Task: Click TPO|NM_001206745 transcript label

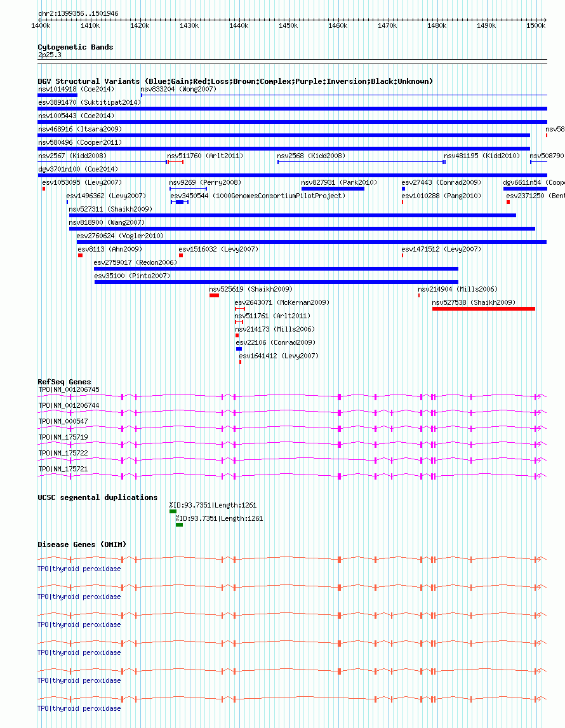Action: click(69, 390)
